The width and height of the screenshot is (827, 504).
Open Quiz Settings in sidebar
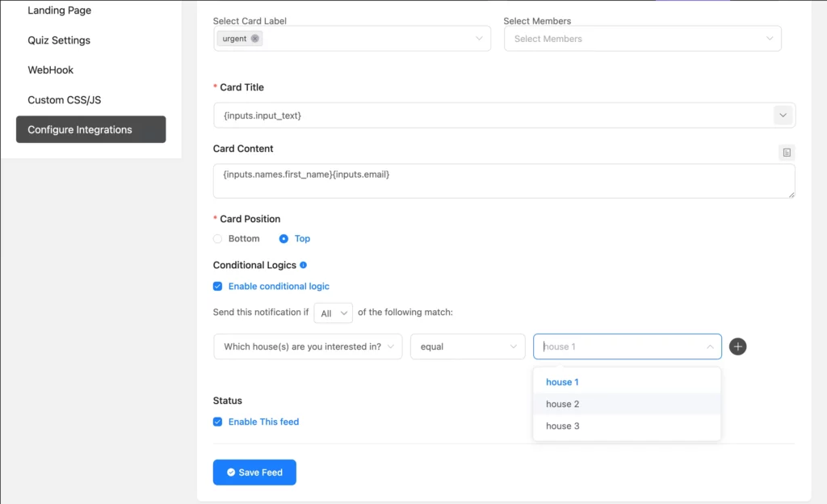pos(58,40)
